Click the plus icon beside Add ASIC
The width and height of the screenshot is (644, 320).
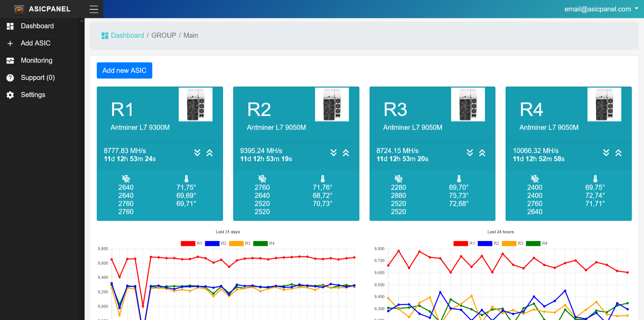click(10, 43)
